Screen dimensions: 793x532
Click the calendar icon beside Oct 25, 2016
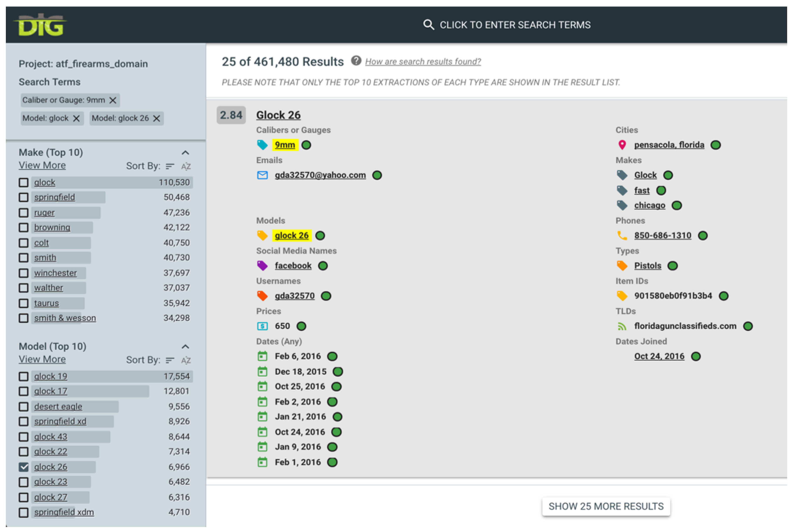coord(262,387)
